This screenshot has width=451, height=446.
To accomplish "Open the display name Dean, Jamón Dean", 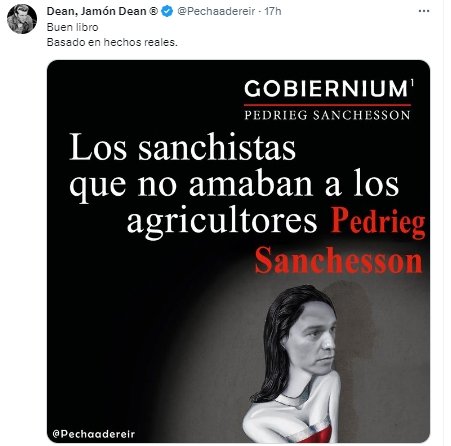I will click(97, 11).
